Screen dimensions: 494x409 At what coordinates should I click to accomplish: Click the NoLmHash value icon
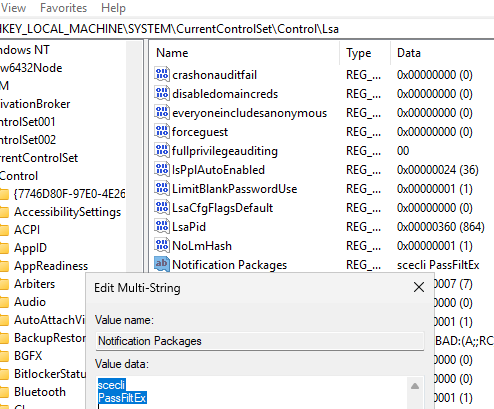(162, 245)
